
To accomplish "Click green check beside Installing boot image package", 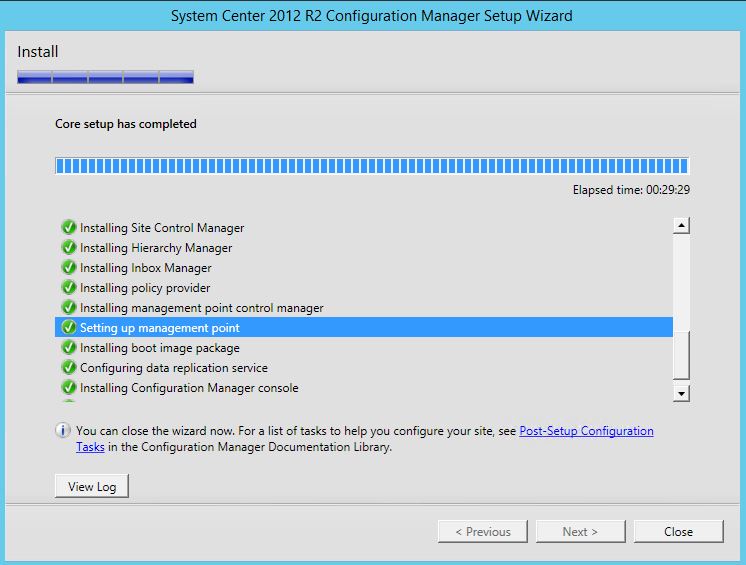I will [x=69, y=347].
